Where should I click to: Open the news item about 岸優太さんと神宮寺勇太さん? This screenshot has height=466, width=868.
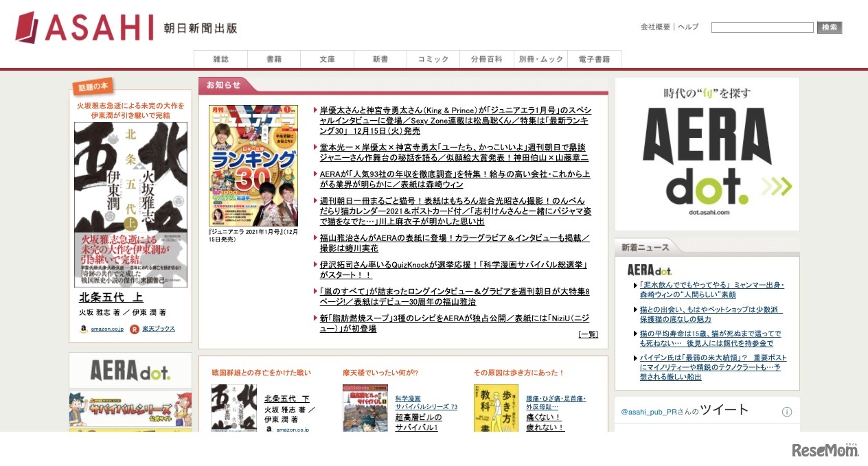click(x=455, y=120)
